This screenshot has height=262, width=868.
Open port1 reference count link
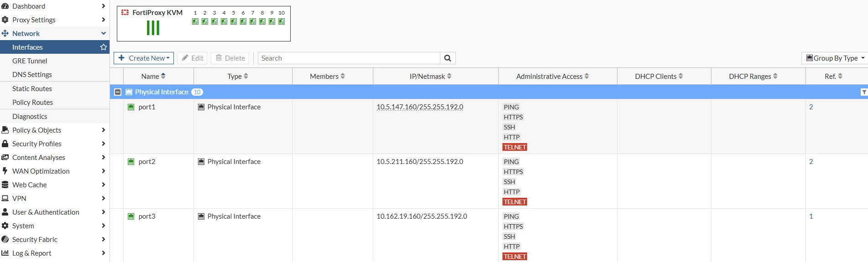811,107
